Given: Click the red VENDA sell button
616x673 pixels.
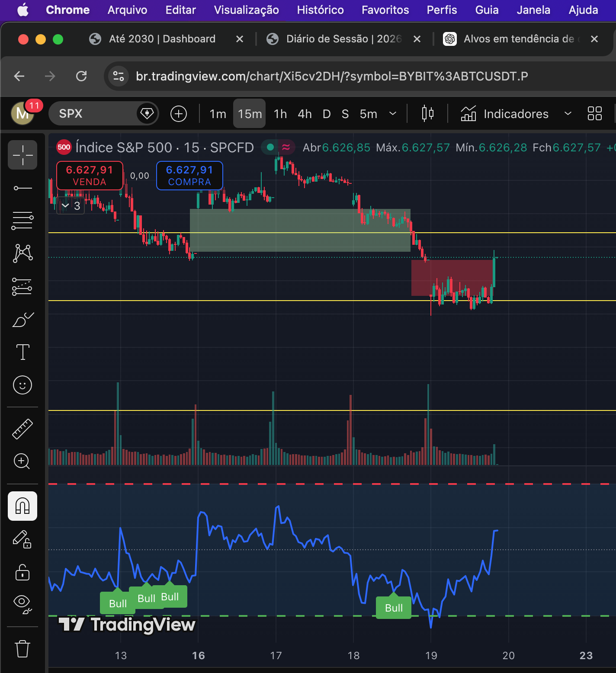Looking at the screenshot, I should 90,176.
